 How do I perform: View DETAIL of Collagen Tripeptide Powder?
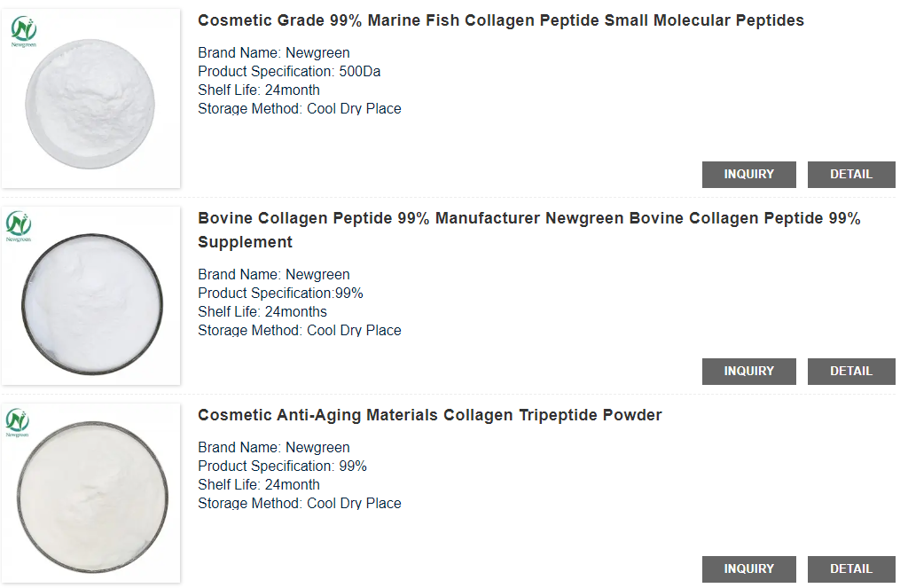pos(851,569)
